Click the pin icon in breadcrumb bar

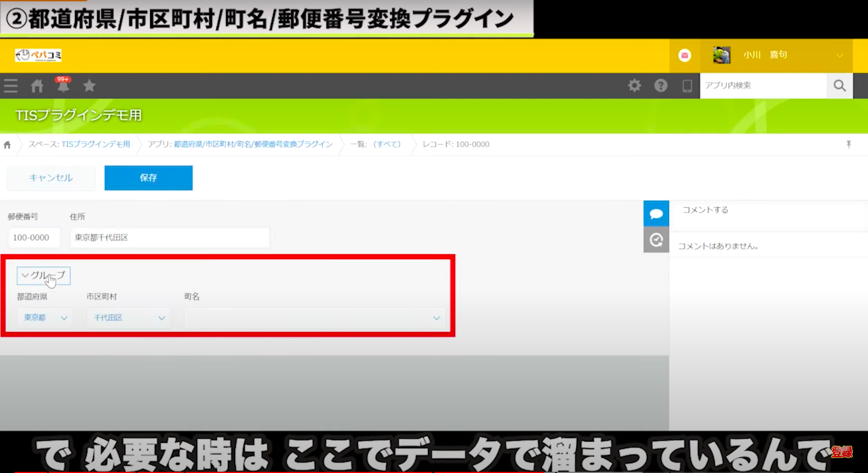[849, 145]
